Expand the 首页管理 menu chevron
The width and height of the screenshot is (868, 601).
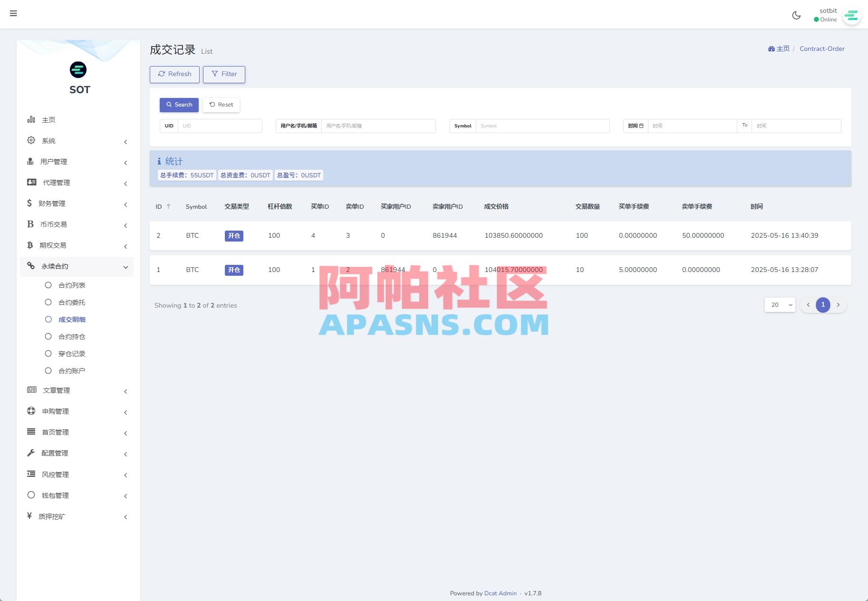coord(125,433)
